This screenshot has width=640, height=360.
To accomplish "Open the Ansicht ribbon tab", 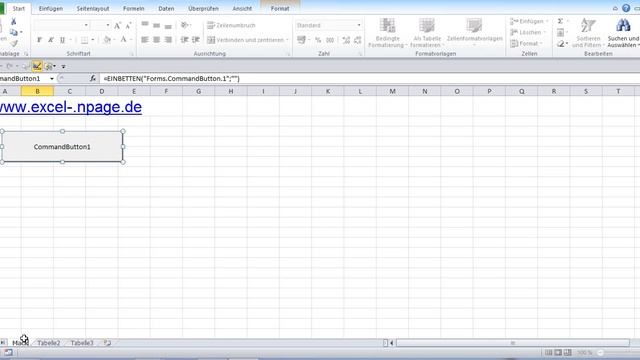I will point(242,8).
